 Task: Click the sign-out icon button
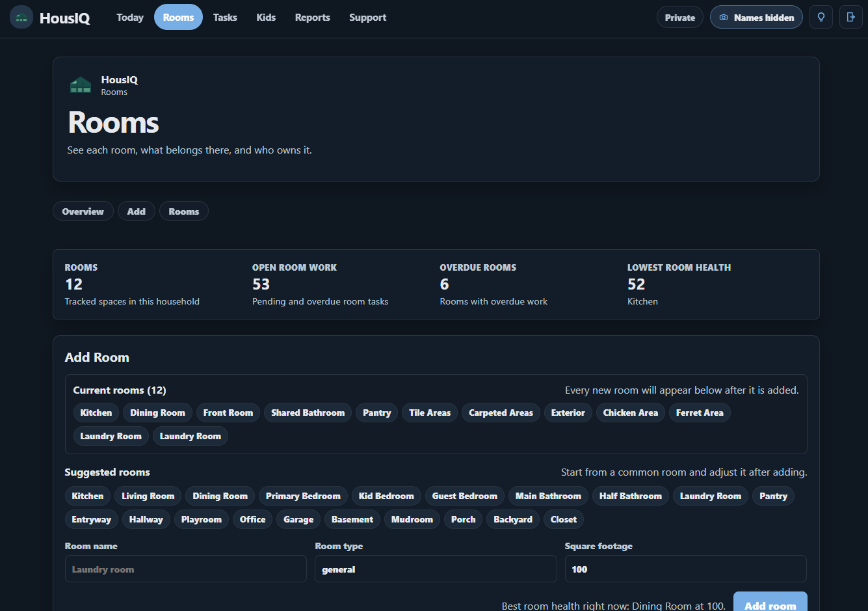851,18
